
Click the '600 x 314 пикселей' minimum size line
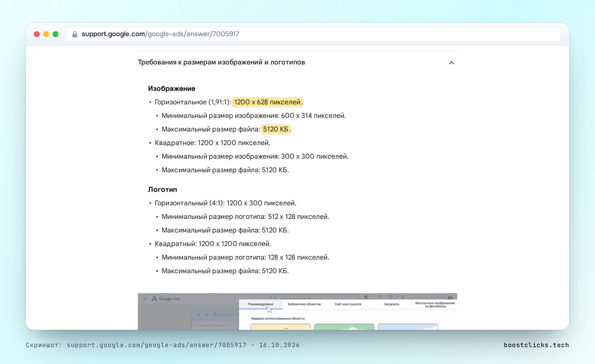click(x=254, y=116)
